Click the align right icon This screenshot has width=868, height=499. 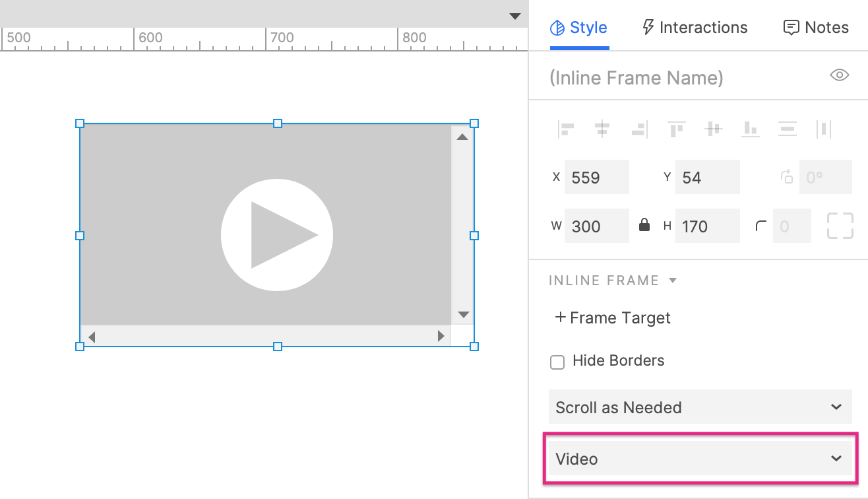pyautogui.click(x=638, y=129)
